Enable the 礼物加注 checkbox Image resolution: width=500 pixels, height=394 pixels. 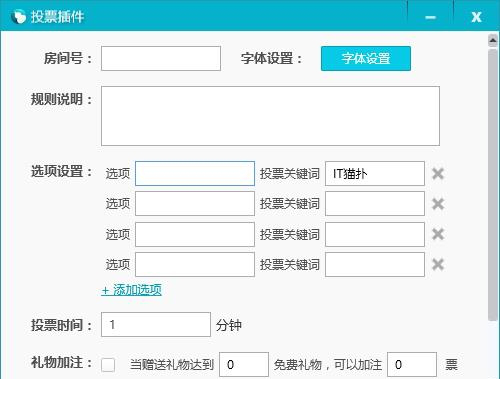(108, 365)
